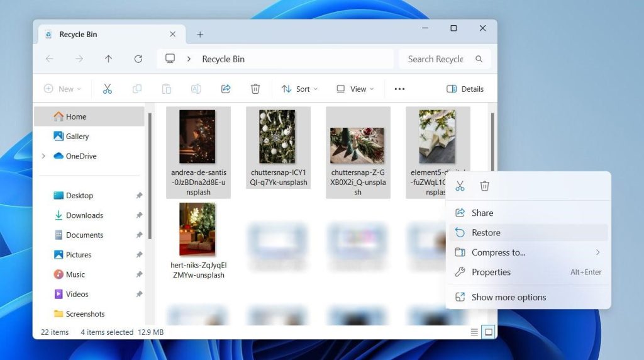Unpin Music using its pin icon
Image resolution: width=644 pixels, height=360 pixels.
click(x=139, y=274)
